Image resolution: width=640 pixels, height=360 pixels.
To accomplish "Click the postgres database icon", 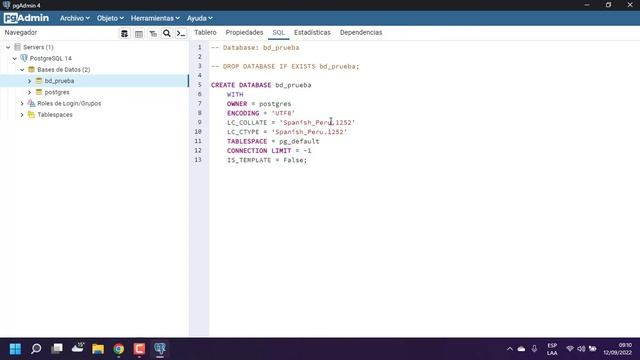I will point(39,92).
